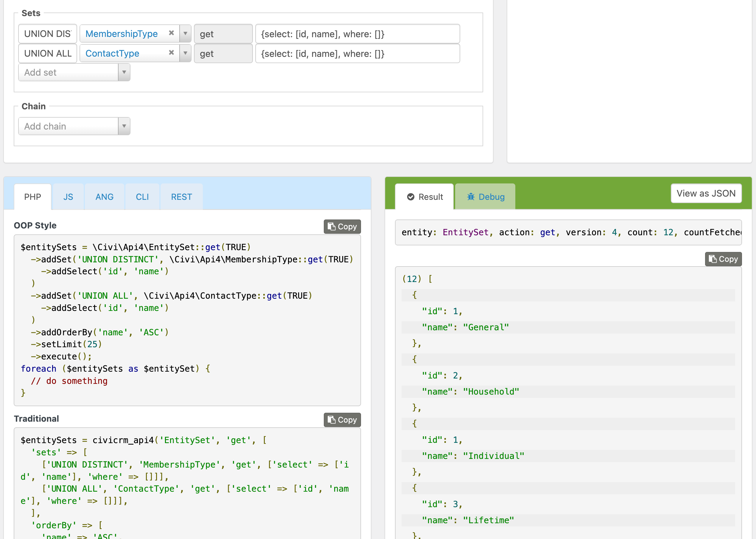The height and width of the screenshot is (539, 756).
Task: Copy the OOP Style code snippet
Action: point(342,226)
